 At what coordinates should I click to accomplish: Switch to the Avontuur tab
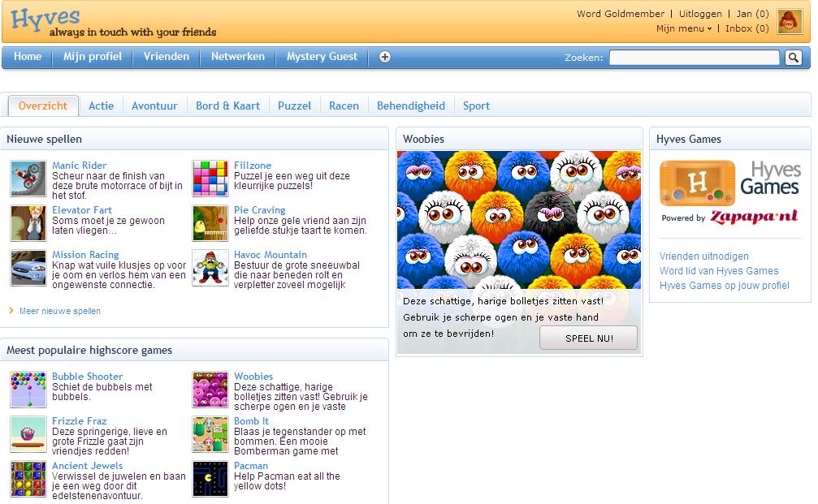pyautogui.click(x=154, y=106)
